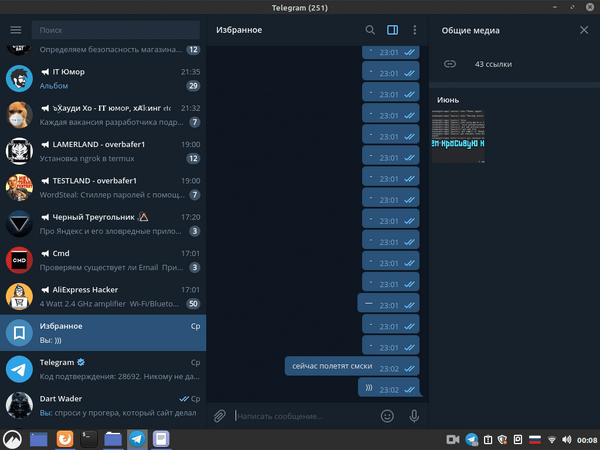Screen dimensions: 600x450
Task: Open the 43 ссылки shared links
Action: (x=492, y=64)
